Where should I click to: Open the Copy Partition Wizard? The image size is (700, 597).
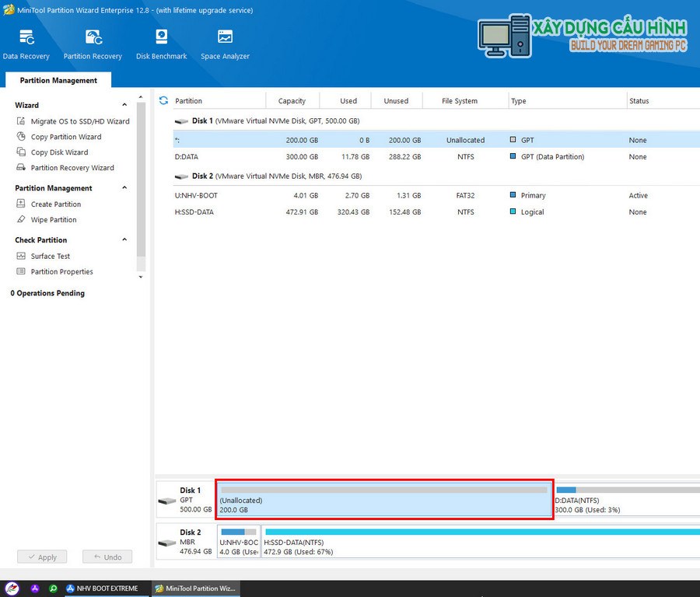click(x=65, y=137)
